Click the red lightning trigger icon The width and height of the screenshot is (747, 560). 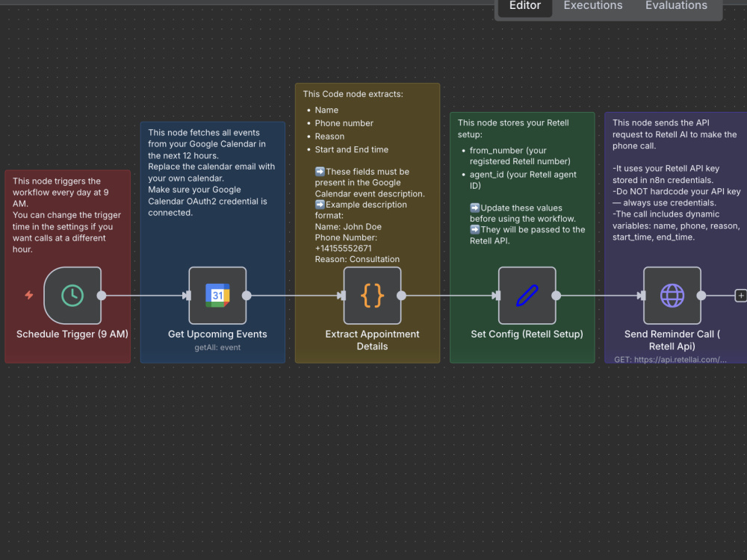coord(29,295)
